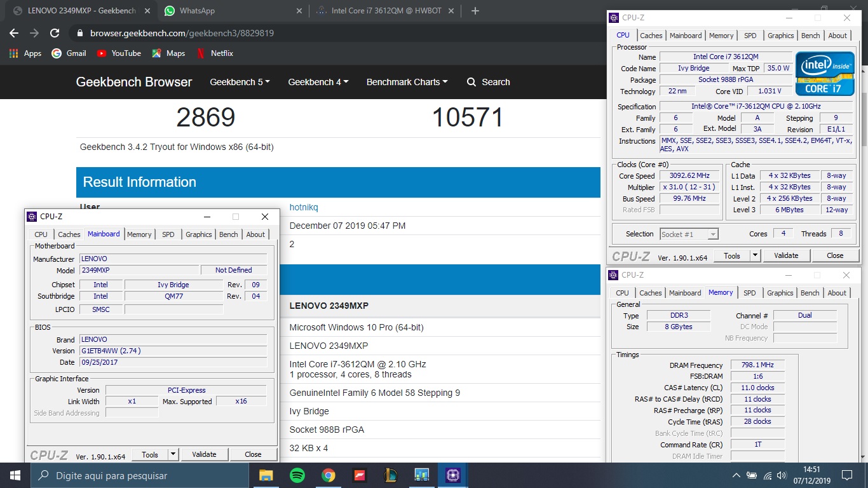The width and height of the screenshot is (868, 488).
Task: Switch to Intel Core i7 3612QM HWBOT tab
Action: [x=386, y=11]
